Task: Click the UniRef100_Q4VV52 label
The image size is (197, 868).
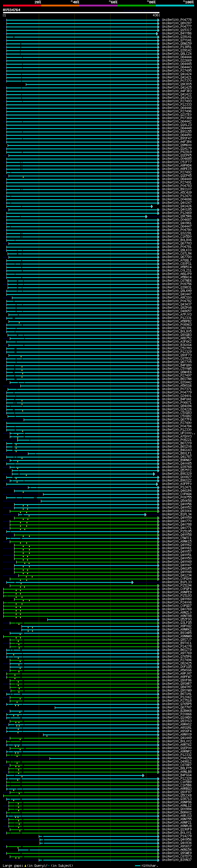Action: 177,507
